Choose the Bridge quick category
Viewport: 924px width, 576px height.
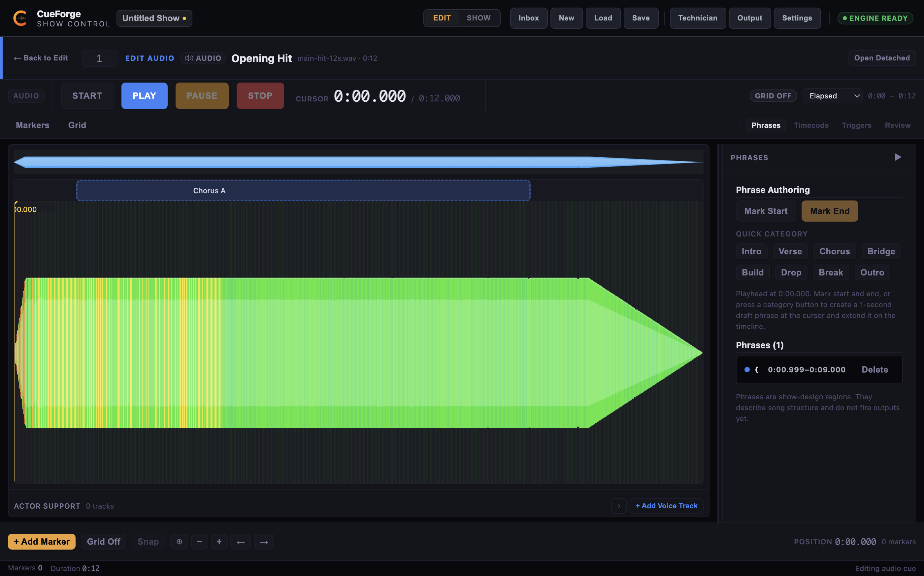881,251
